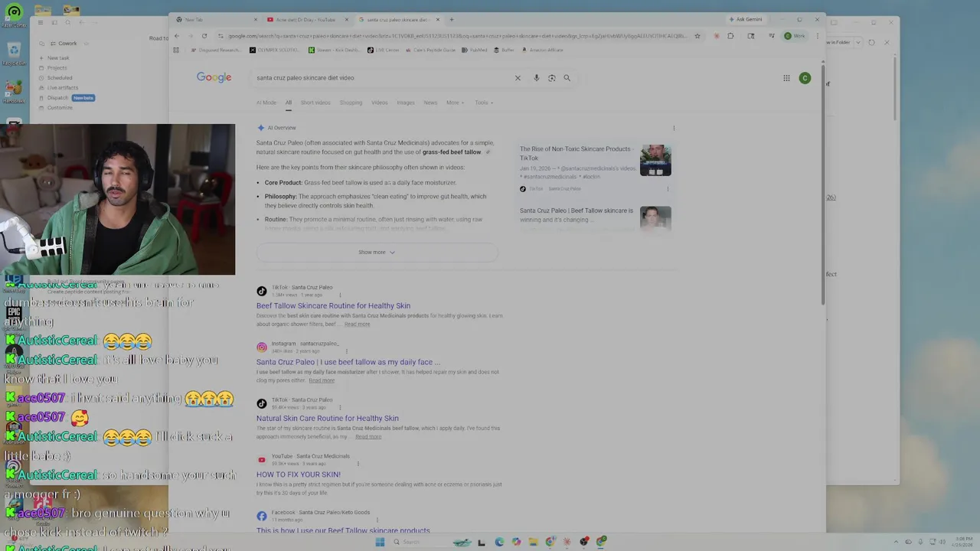This screenshot has height=551, width=980.
Task: Open HOW TO FIX YOUR SKIN! result
Action: 299,474
